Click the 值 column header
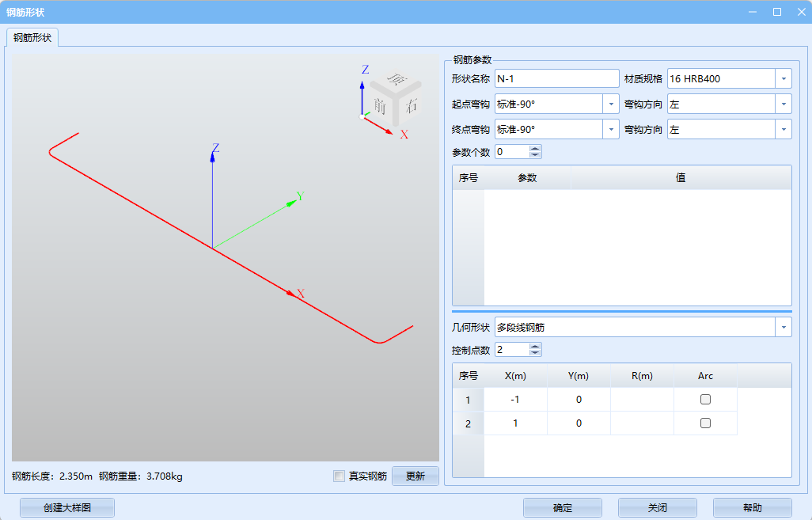The image size is (812, 520). click(680, 178)
